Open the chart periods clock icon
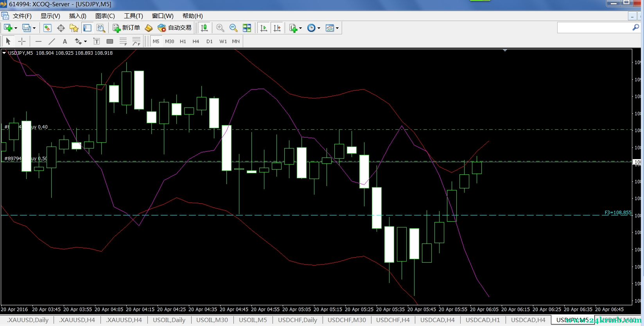 (x=311, y=28)
